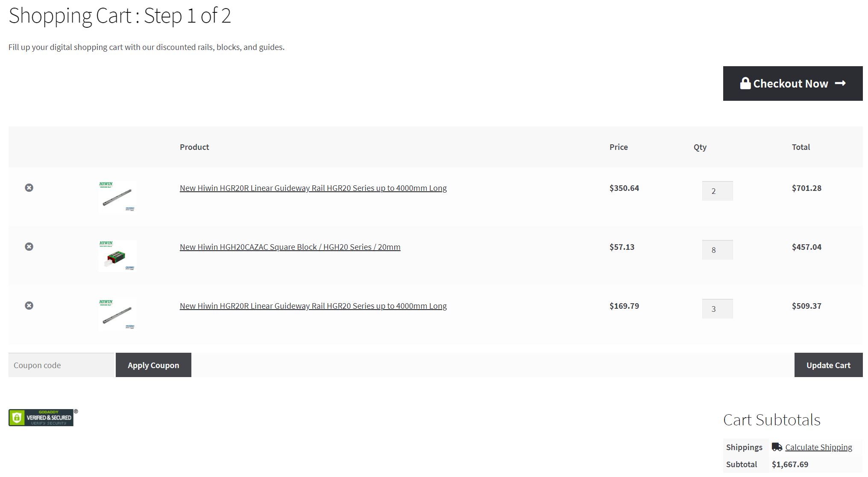Click the shipping truck icon
Screen dimensions: 868x477
[x=777, y=447]
